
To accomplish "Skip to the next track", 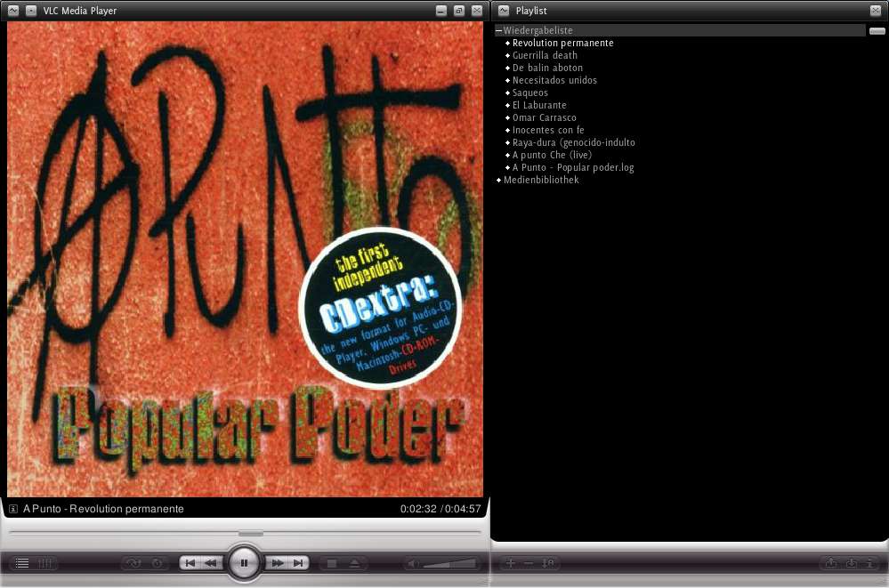I will pos(298,563).
